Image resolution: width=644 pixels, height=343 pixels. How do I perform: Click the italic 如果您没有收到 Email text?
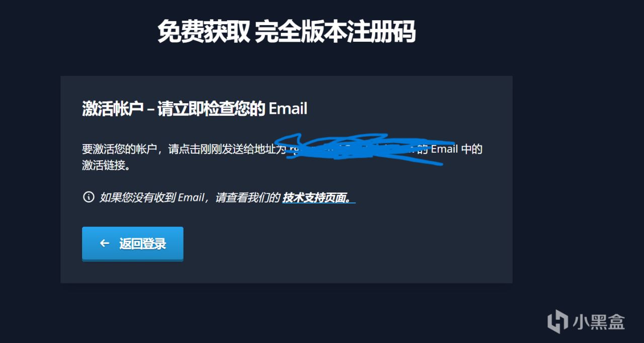tap(151, 197)
